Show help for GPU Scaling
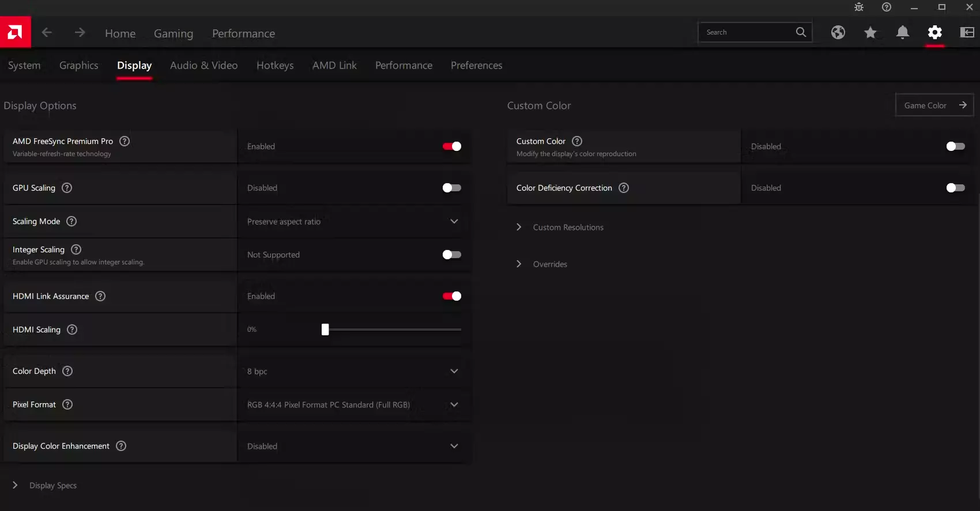This screenshot has width=980, height=511. point(67,188)
